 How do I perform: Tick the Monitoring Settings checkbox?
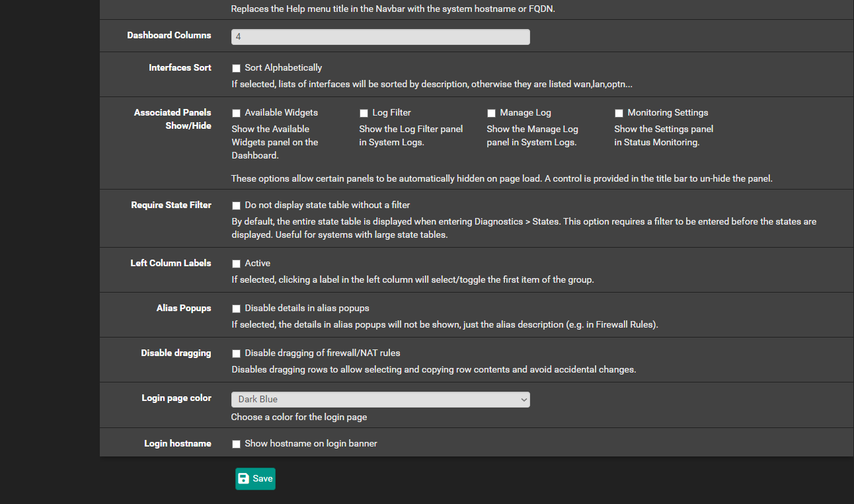point(619,113)
